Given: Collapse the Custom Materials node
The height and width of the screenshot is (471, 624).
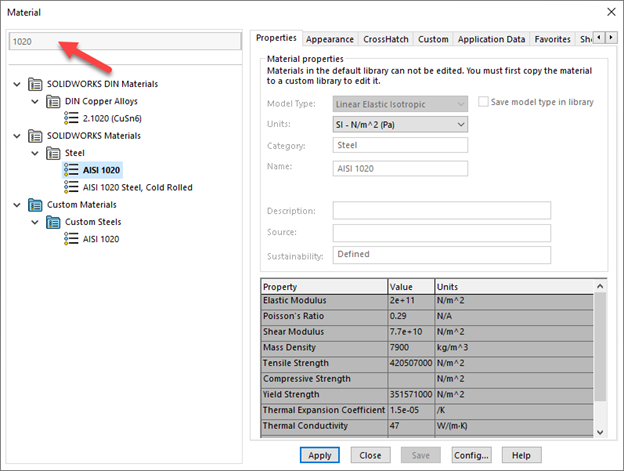Looking at the screenshot, I should pos(17,205).
